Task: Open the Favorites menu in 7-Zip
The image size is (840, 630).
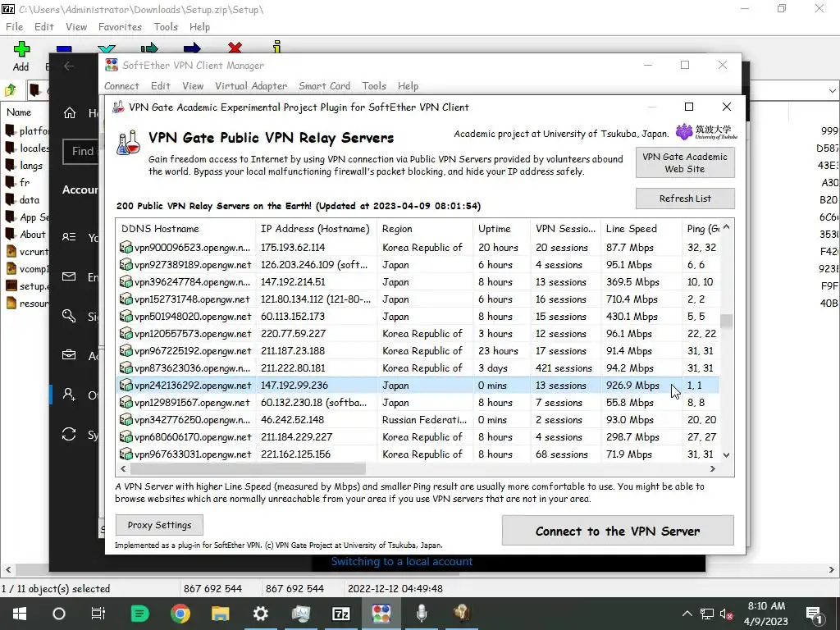Action: pyautogui.click(x=120, y=27)
